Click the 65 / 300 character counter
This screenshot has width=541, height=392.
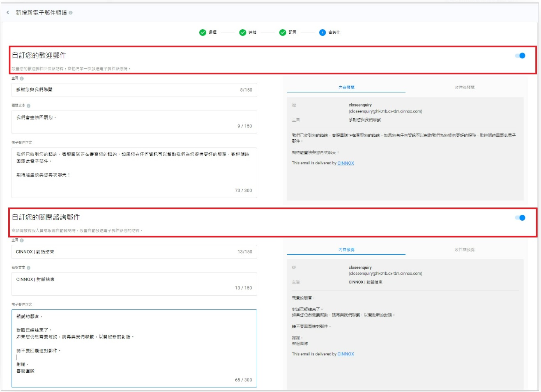tap(244, 380)
